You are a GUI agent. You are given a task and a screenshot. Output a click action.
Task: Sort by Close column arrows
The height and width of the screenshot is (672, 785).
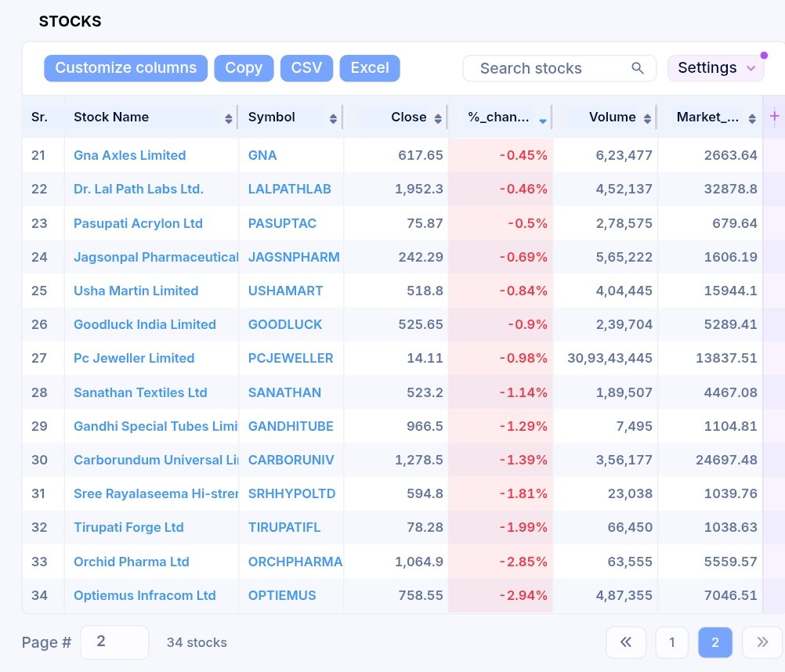pos(438,118)
